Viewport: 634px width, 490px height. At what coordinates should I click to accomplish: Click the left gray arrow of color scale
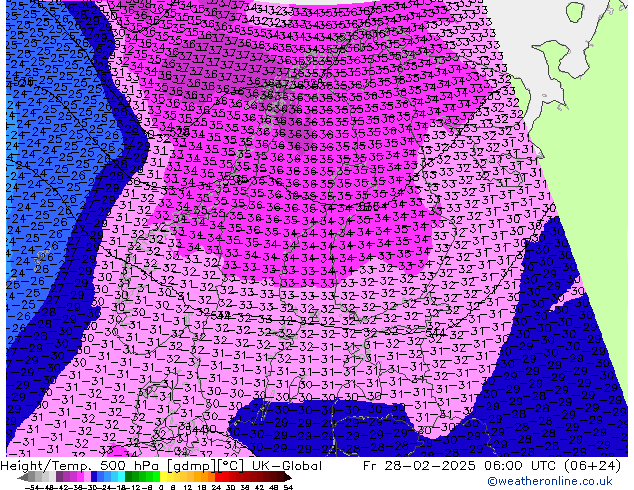23,477
